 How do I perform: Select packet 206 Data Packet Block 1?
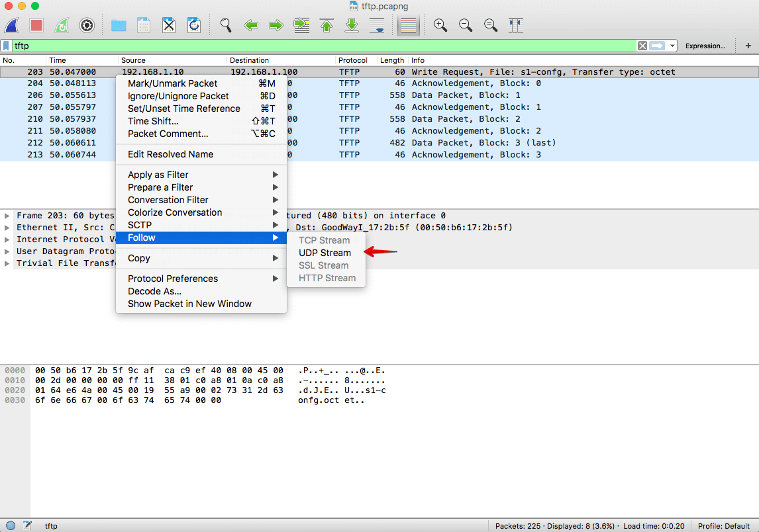click(379, 95)
